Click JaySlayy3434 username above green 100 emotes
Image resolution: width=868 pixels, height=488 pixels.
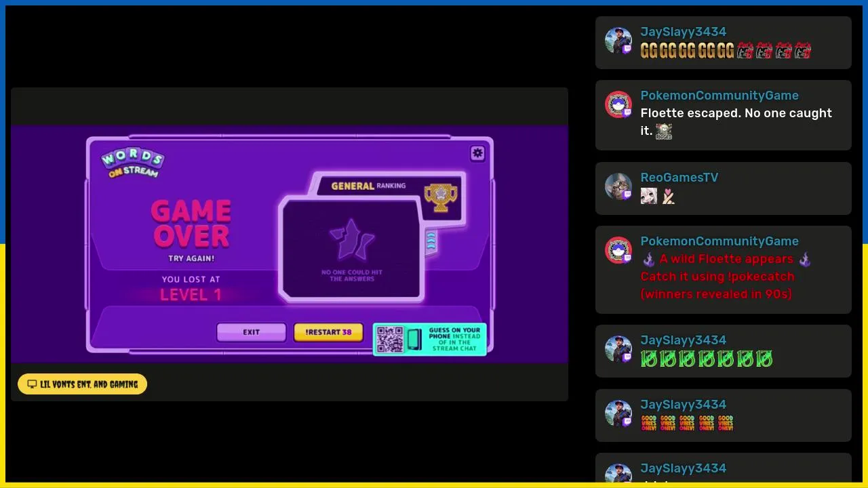click(683, 340)
